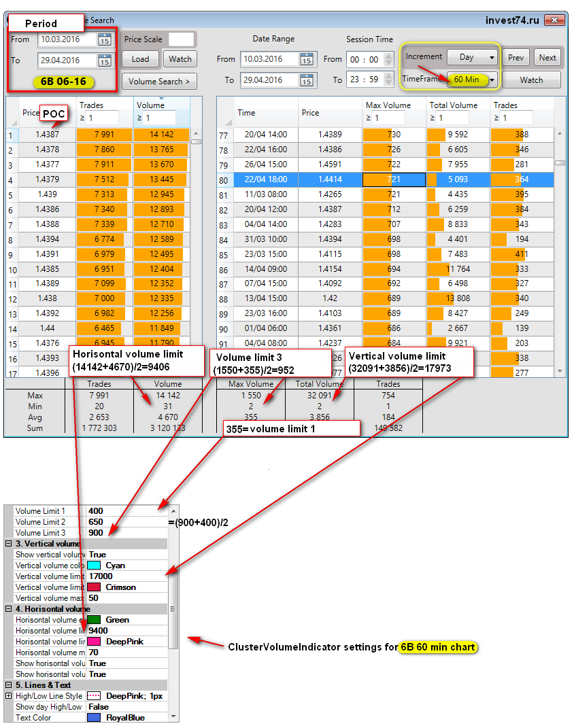This screenshot has height=728, width=574.
Task: Open calendar picker for Date Range From
Action: pos(306,59)
